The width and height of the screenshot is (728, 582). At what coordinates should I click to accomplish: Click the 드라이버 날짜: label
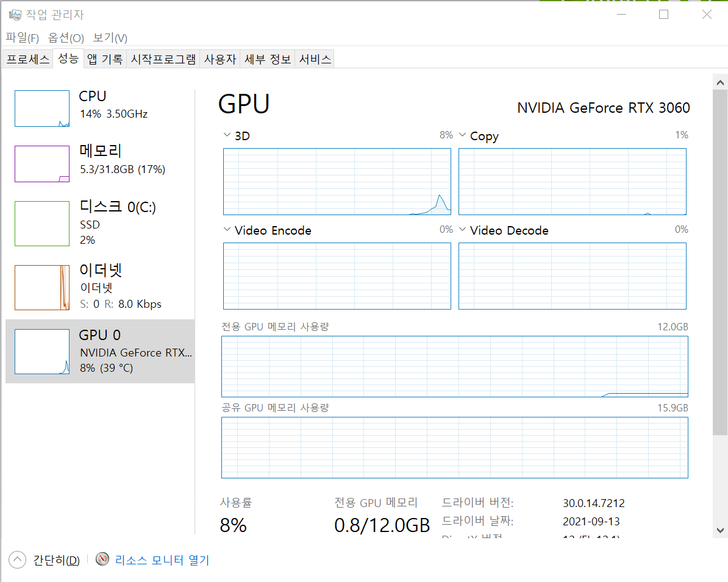pos(477,520)
